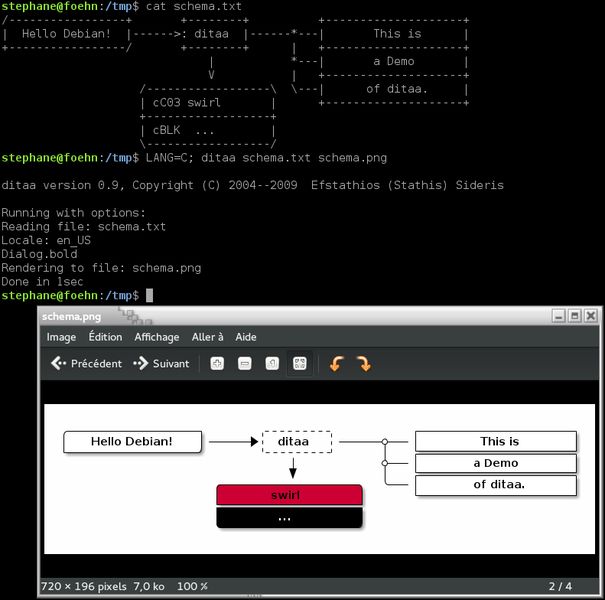Maximize the schema.png viewer window
Screen dimensions: 605x600
point(575,316)
